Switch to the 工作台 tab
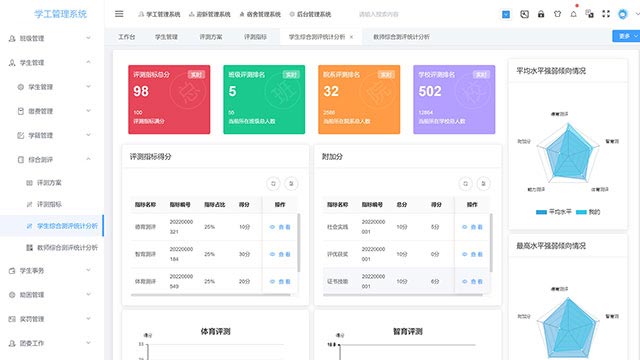This screenshot has height=360, width=640. coord(127,37)
